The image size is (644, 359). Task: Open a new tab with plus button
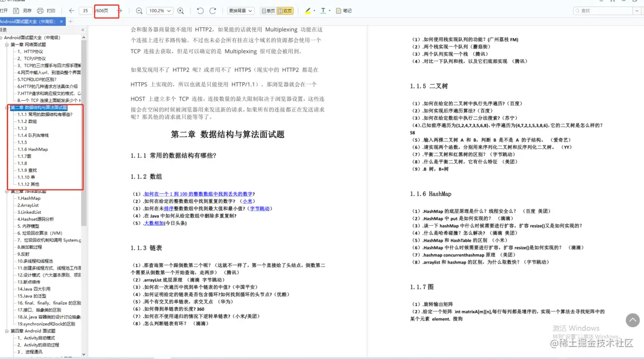click(71, 21)
